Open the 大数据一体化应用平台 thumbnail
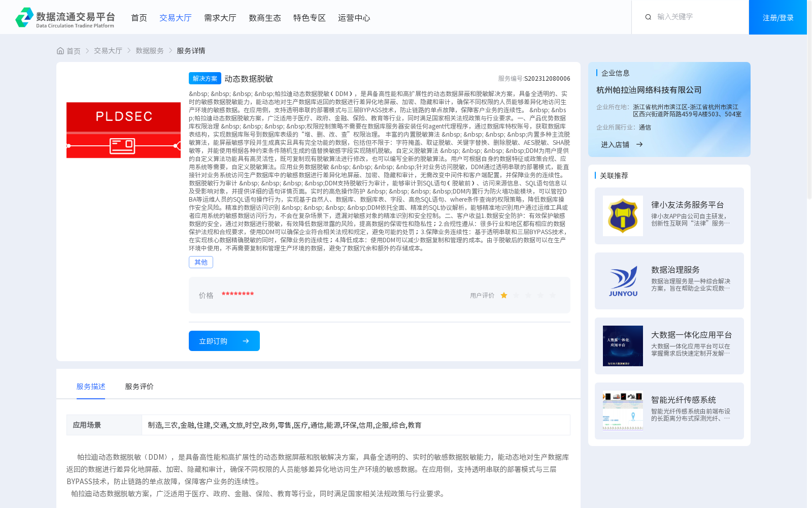The width and height of the screenshot is (812, 508). click(623, 346)
